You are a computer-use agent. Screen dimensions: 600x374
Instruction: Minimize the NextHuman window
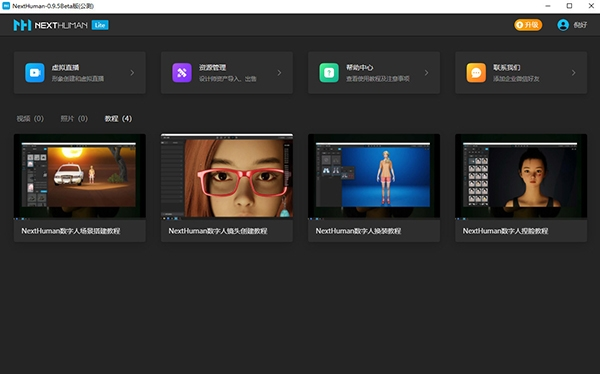pos(548,6)
